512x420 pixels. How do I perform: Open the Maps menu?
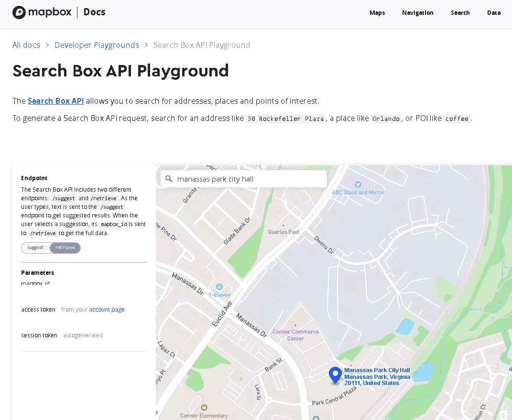coord(377,13)
